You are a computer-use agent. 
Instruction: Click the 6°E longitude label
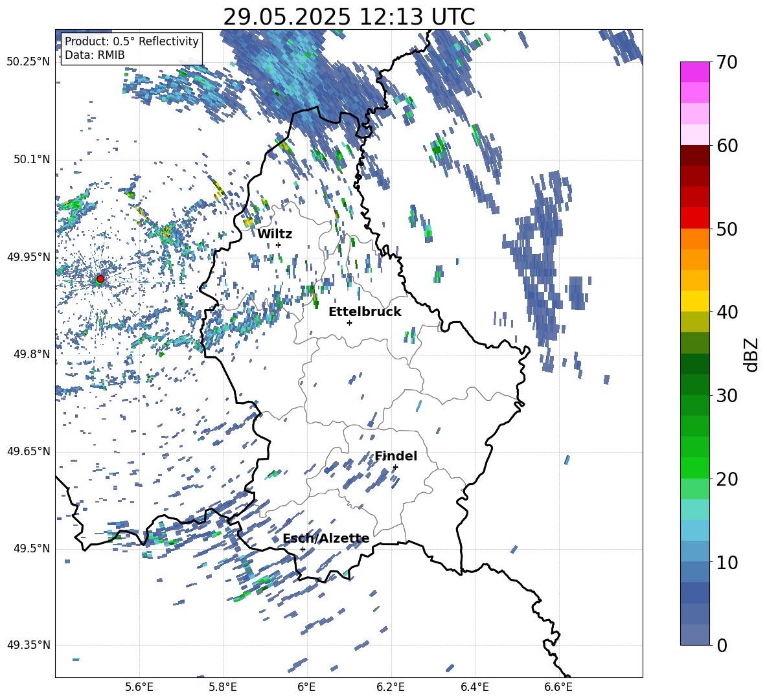[306, 688]
